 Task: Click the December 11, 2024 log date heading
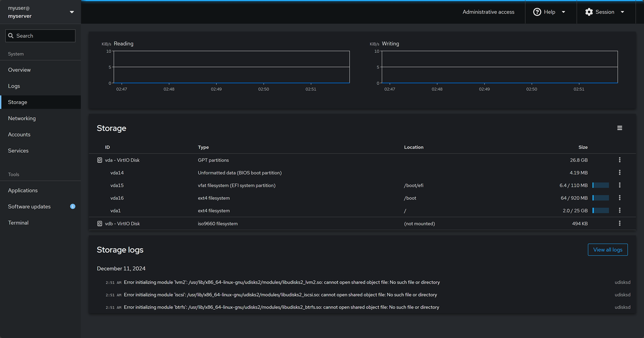click(121, 269)
